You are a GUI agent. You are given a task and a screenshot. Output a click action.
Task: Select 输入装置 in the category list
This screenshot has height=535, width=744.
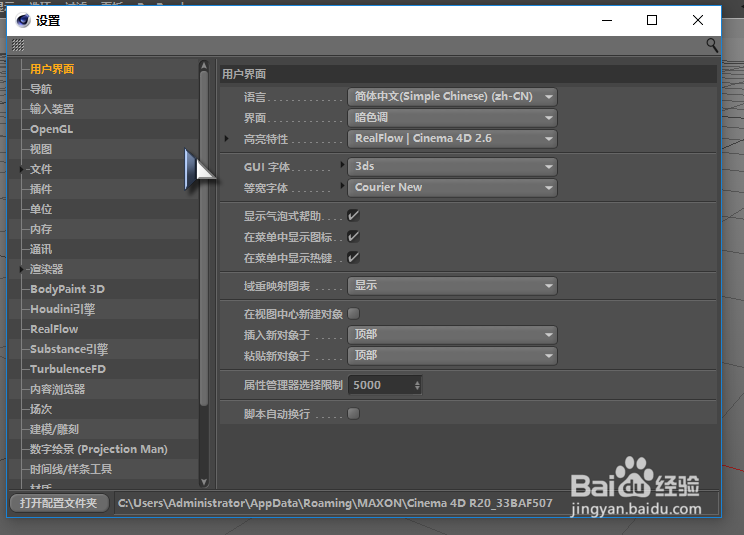point(52,109)
